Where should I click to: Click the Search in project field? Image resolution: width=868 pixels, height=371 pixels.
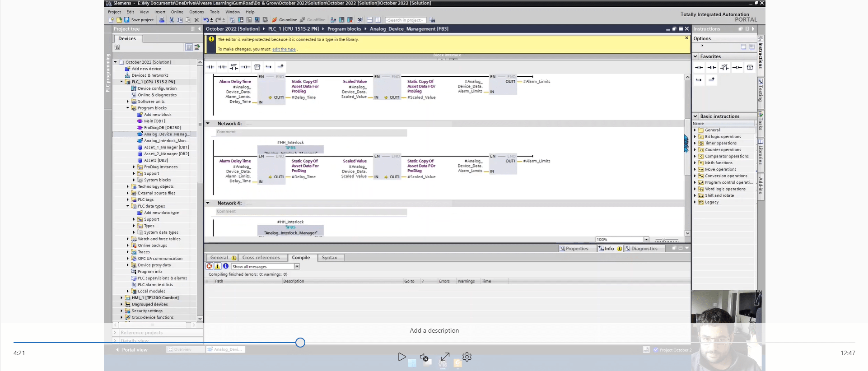pos(405,20)
